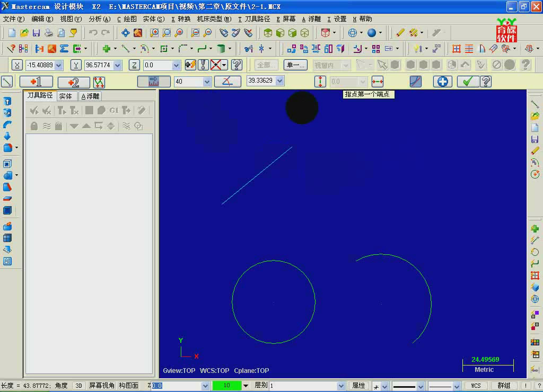Click the FastPoint plus-lightning icon

click(190, 65)
